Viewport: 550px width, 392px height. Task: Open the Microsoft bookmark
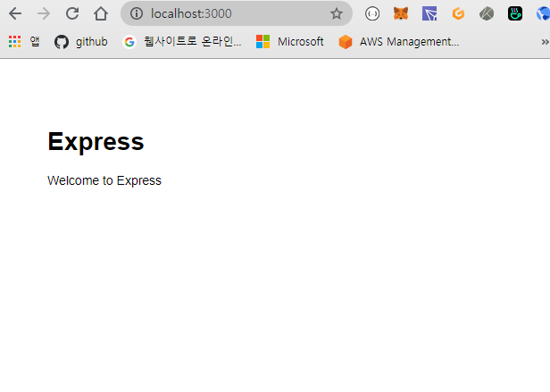coord(289,42)
